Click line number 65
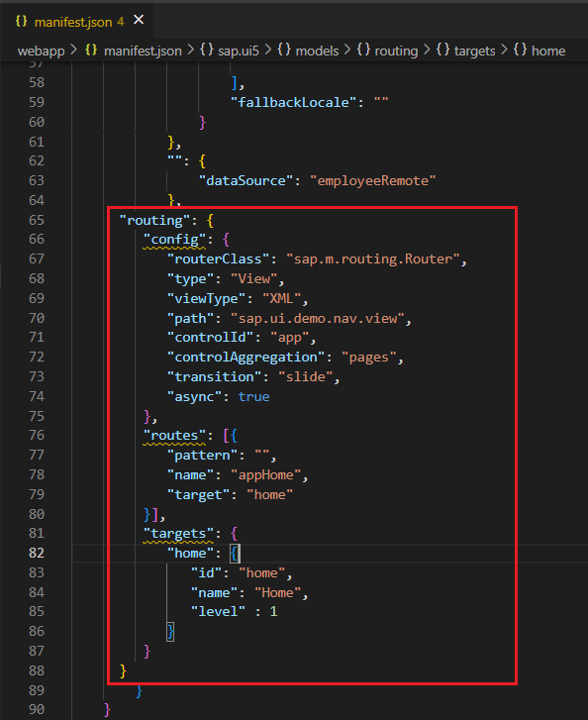The width and height of the screenshot is (588, 720). pos(37,220)
